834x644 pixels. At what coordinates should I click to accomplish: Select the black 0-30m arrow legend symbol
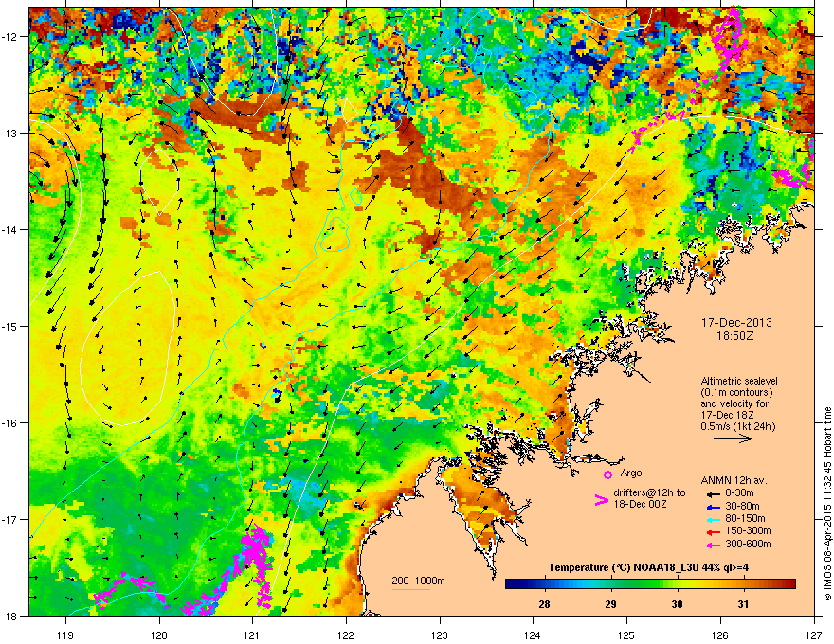[x=712, y=494]
